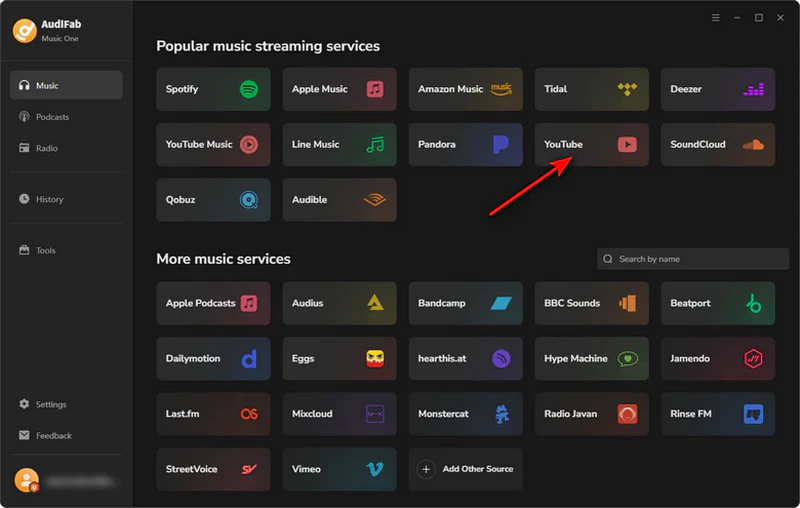This screenshot has height=508, width=800.
Task: Select the Jamendo service tile
Action: (x=718, y=359)
